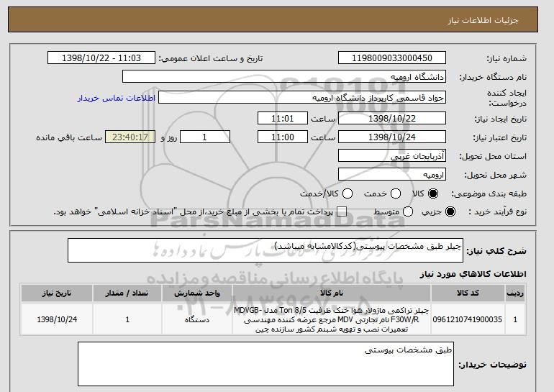Select the خدمت radio button
Screen dimensions: 554x392
tap(396, 193)
